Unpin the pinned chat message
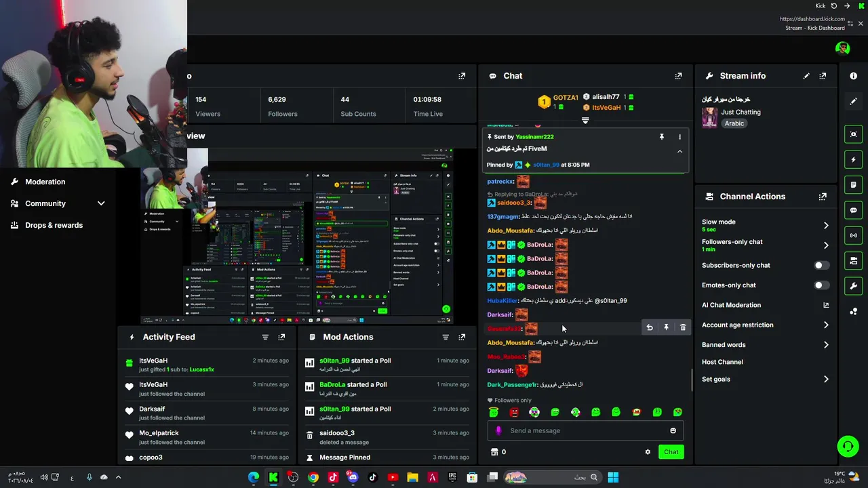The image size is (868, 488). point(662,137)
